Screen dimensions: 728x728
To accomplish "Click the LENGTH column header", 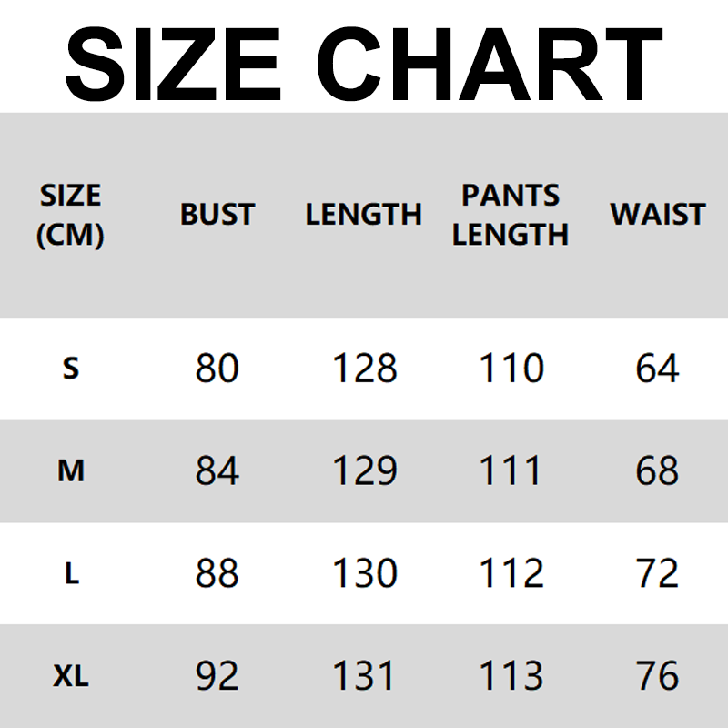I will click(x=364, y=215).
